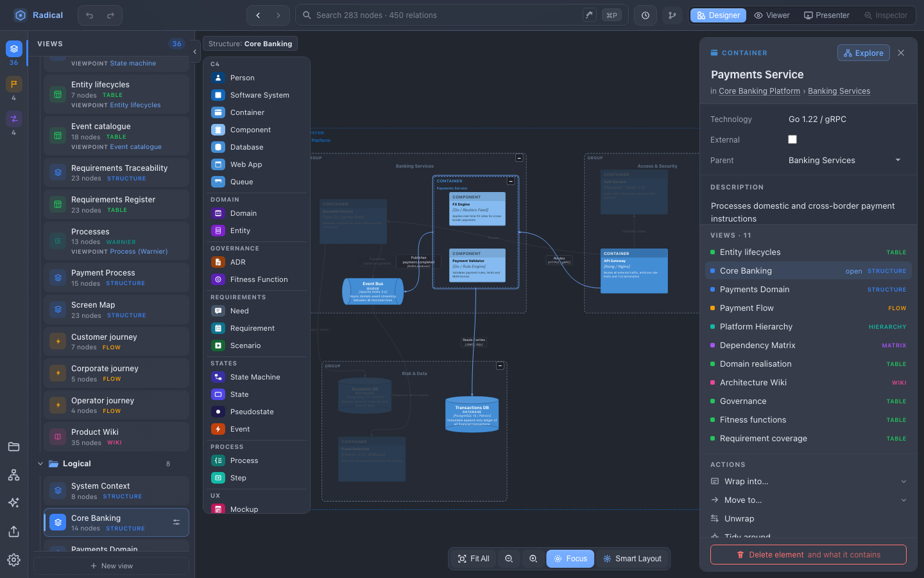The image size is (924, 578).
Task: Select the Queue node type icon
Action: [x=218, y=182]
